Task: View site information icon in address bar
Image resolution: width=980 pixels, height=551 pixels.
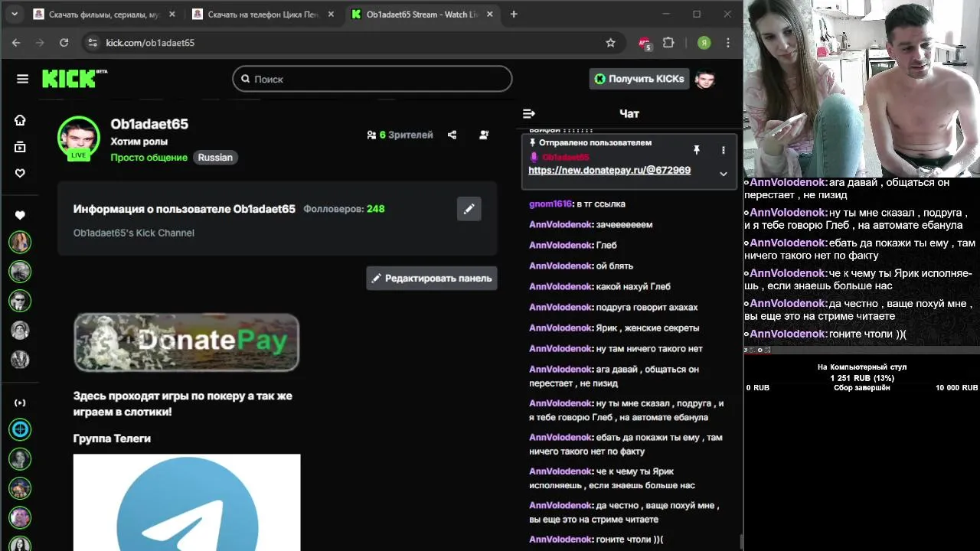Action: [93, 43]
